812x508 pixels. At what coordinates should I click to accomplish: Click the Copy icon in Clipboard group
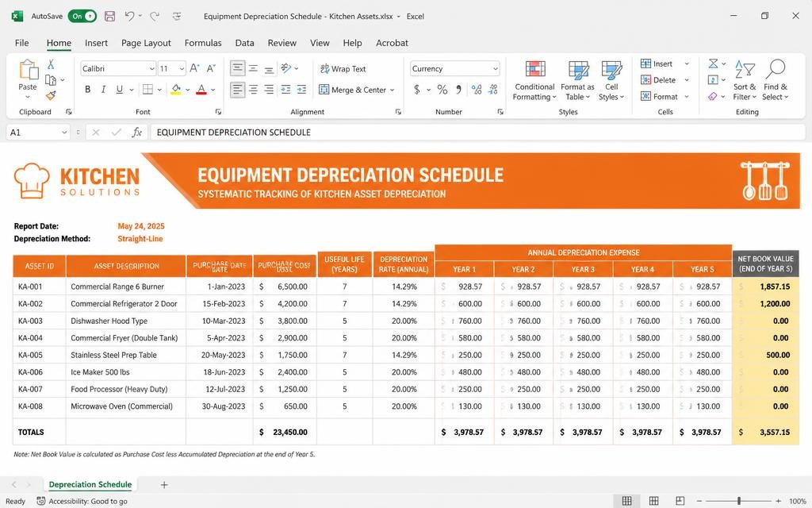click(51, 80)
